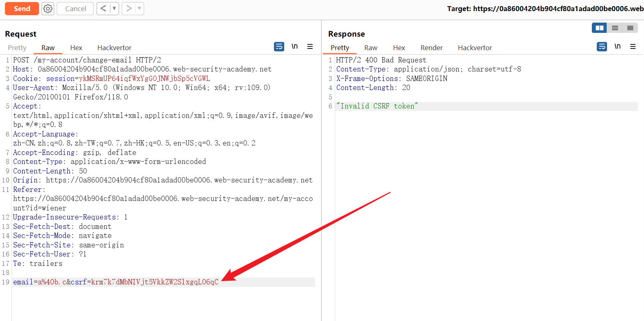This screenshot has height=321, width=644.
Task: Switch to combined tabbed view layout
Action: tap(630, 28)
